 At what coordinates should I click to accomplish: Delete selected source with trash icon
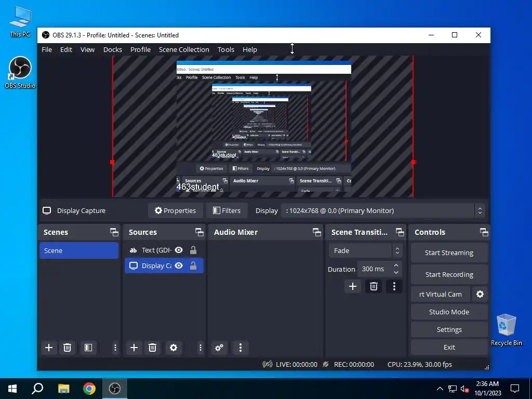(x=152, y=348)
